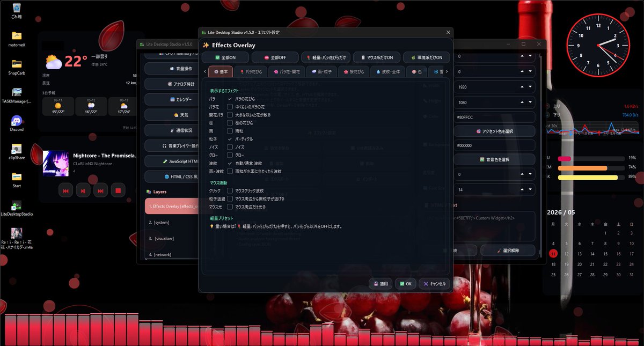
Task: Confirm the dialog with OK
Action: pyautogui.click(x=405, y=284)
